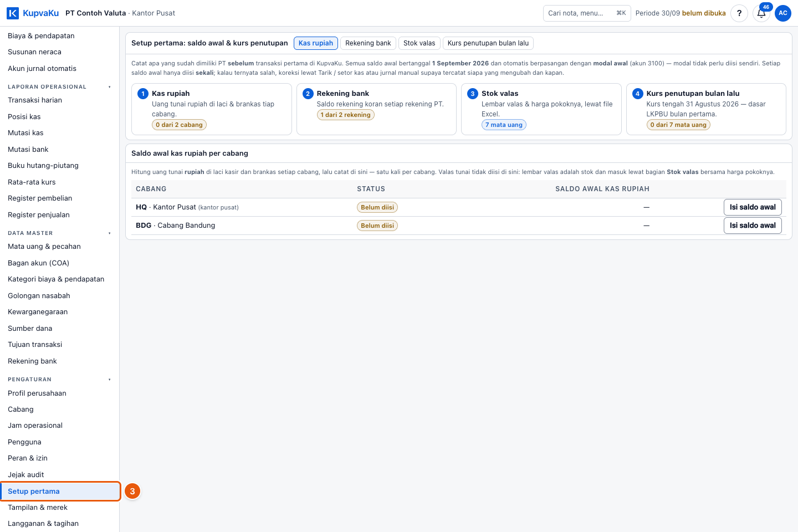798x532 pixels.
Task: Open Kategori biaya & pendapatan page
Action: (x=59, y=279)
